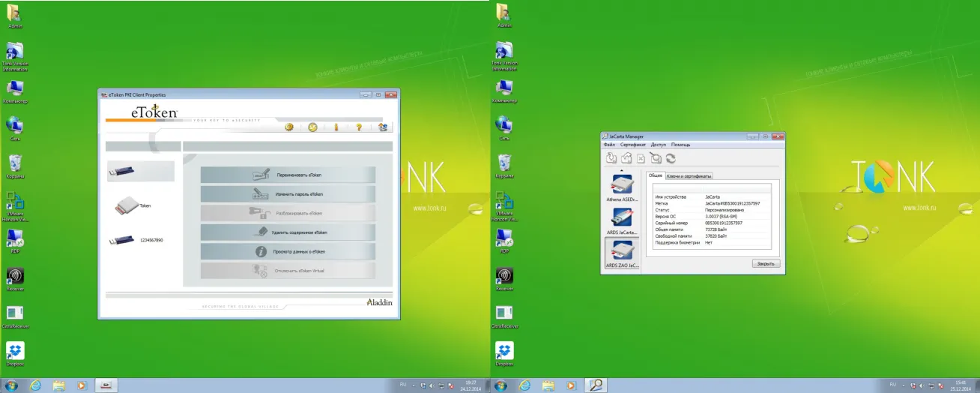Click the Переименовать eToken button

point(288,175)
